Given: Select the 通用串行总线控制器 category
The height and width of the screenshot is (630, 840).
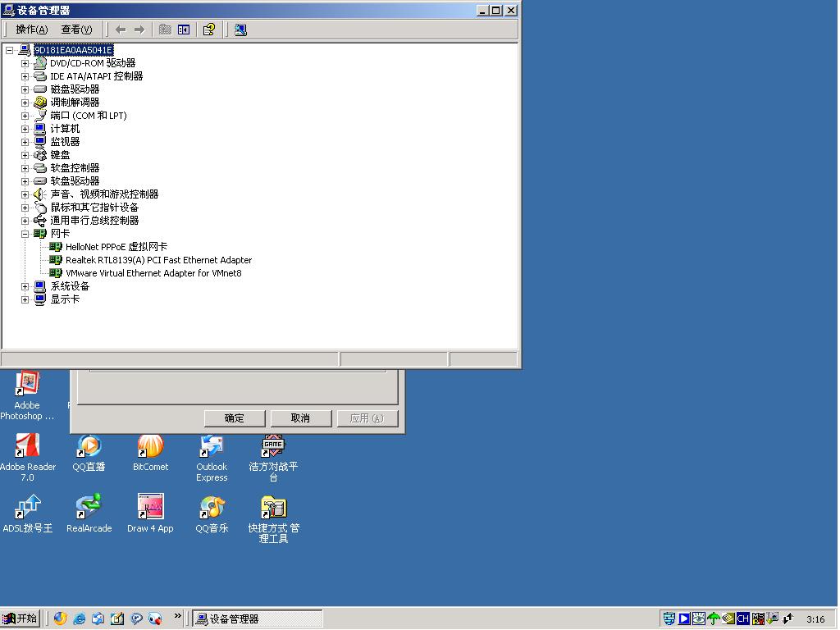Looking at the screenshot, I should [94, 221].
